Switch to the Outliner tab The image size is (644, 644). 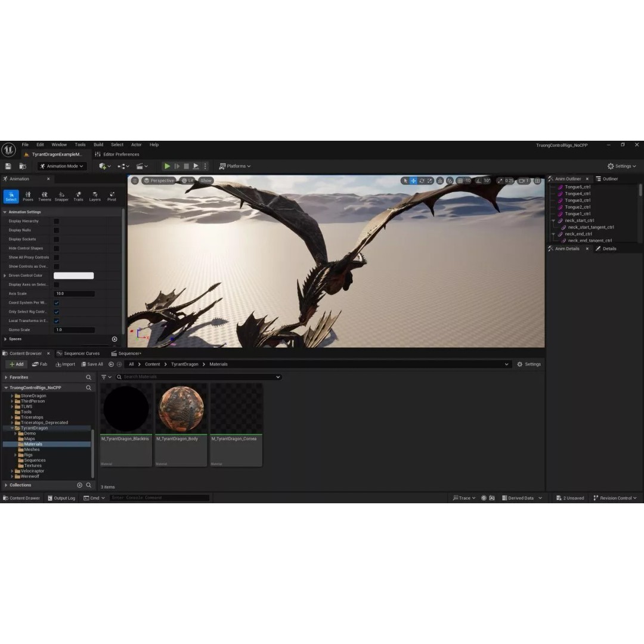click(607, 179)
